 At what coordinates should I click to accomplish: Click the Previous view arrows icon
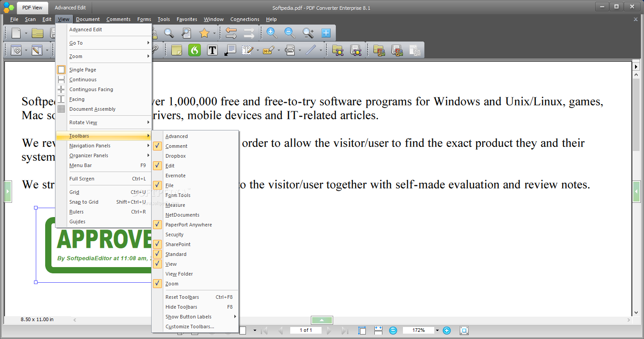231,33
